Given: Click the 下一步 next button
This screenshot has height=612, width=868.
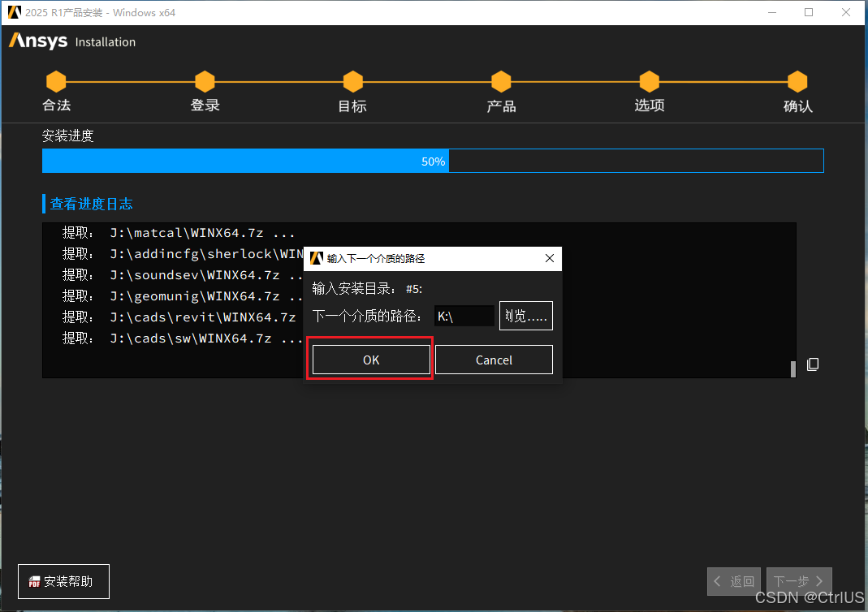Looking at the screenshot, I should (799, 582).
